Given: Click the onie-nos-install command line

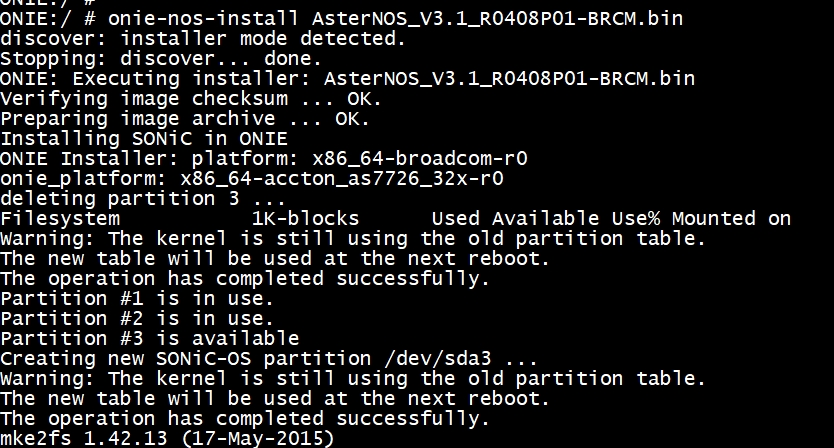Looking at the screenshot, I should (341, 19).
